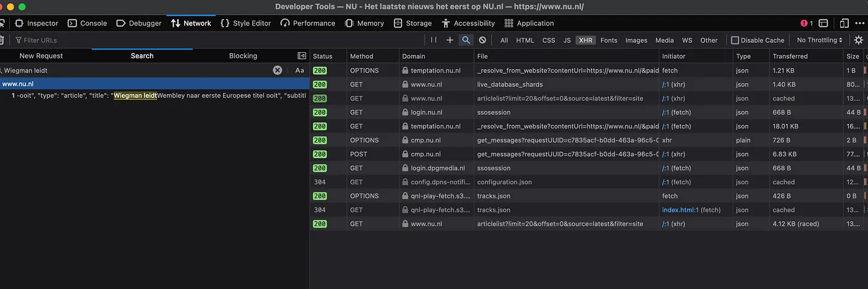
Task: Open the Blocking panel tab
Action: click(x=243, y=56)
